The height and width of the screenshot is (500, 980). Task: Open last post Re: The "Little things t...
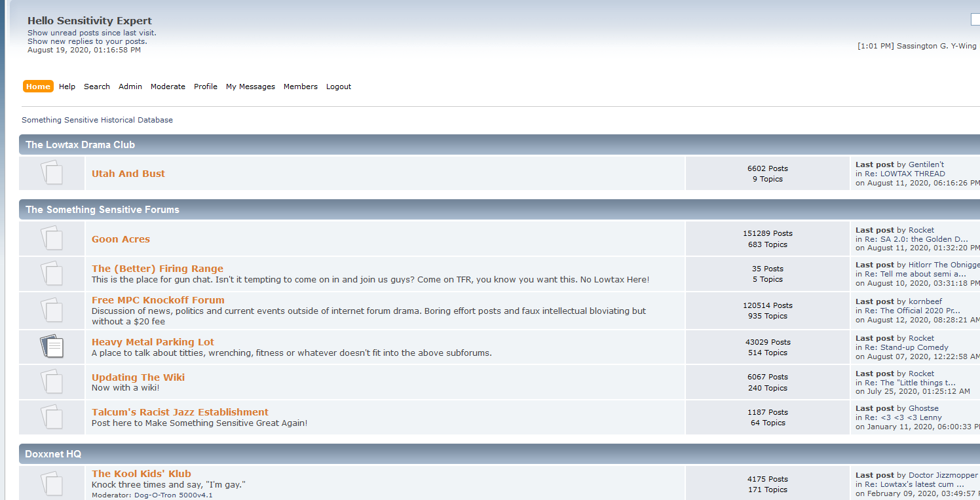pos(910,383)
